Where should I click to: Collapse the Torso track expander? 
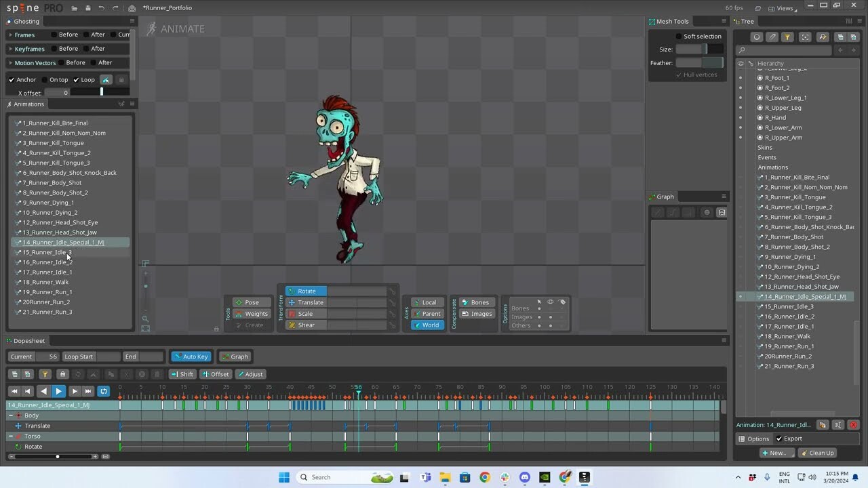(11, 436)
